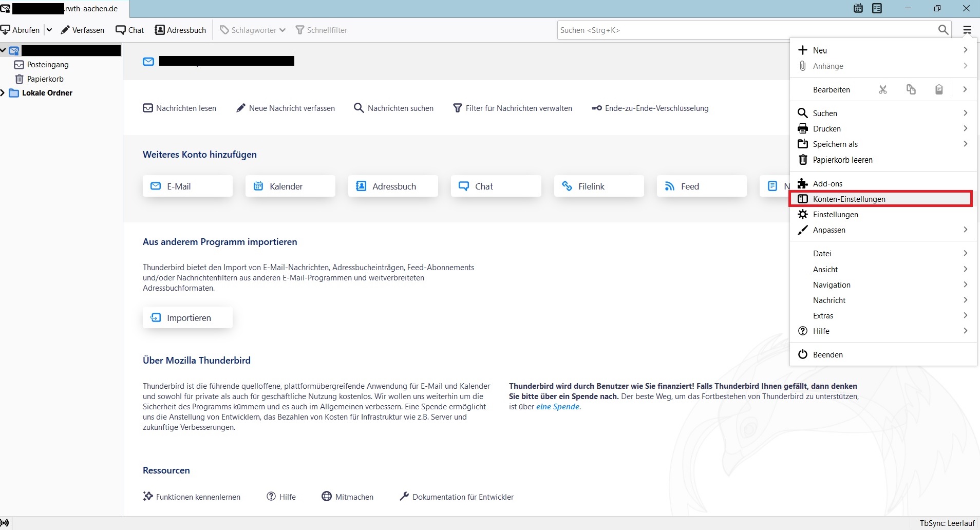Open Adressbuch from the toolbar

pos(180,30)
